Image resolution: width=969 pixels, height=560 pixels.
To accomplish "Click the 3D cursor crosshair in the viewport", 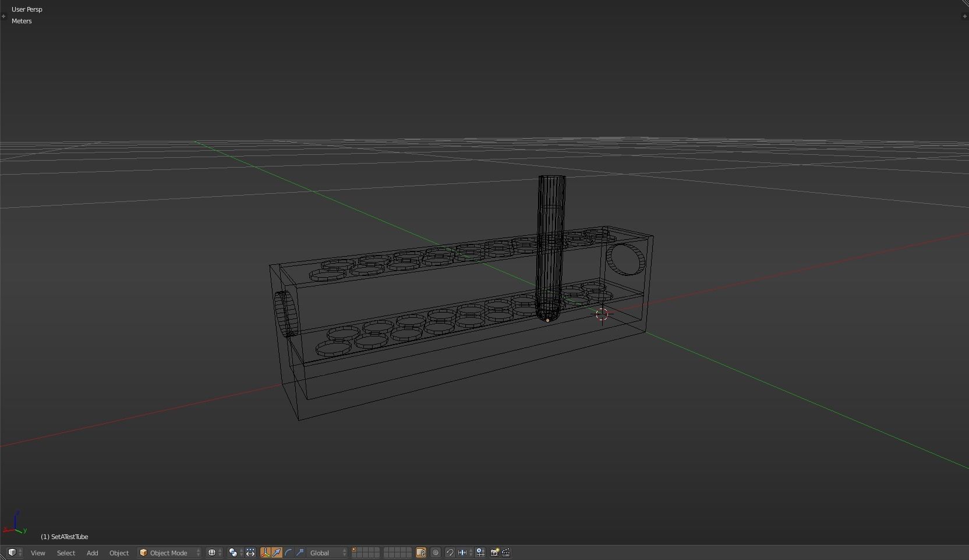I will (602, 314).
